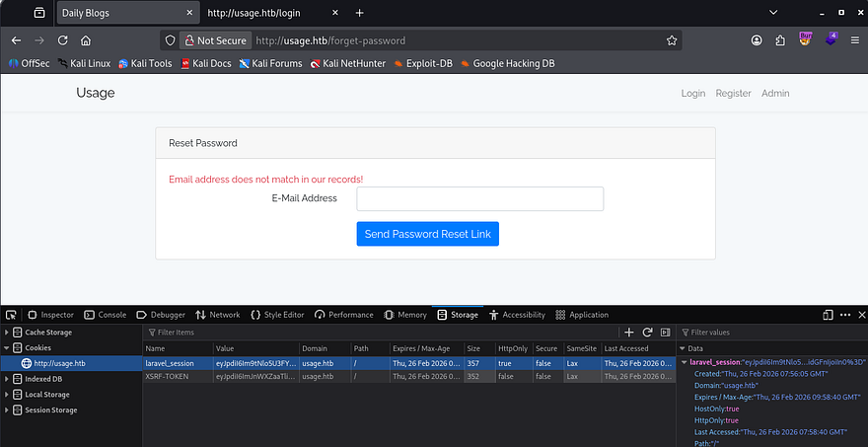Toggle the storage data sidebar panel
Viewport: 868px width, 447px height.
coord(665,333)
